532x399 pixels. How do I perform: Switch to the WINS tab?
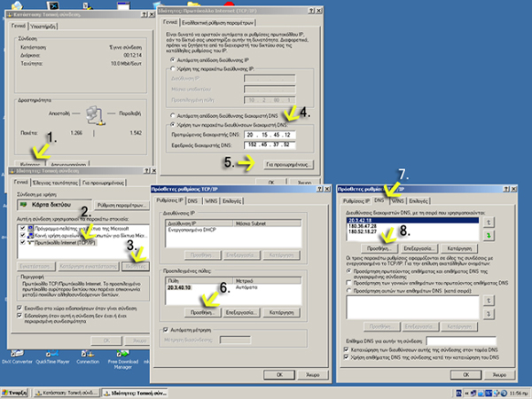coord(395,201)
